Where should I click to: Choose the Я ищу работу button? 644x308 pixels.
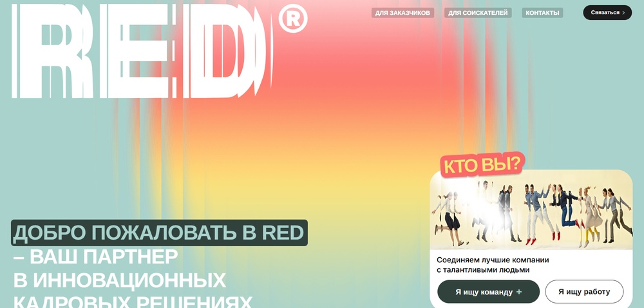point(584,292)
